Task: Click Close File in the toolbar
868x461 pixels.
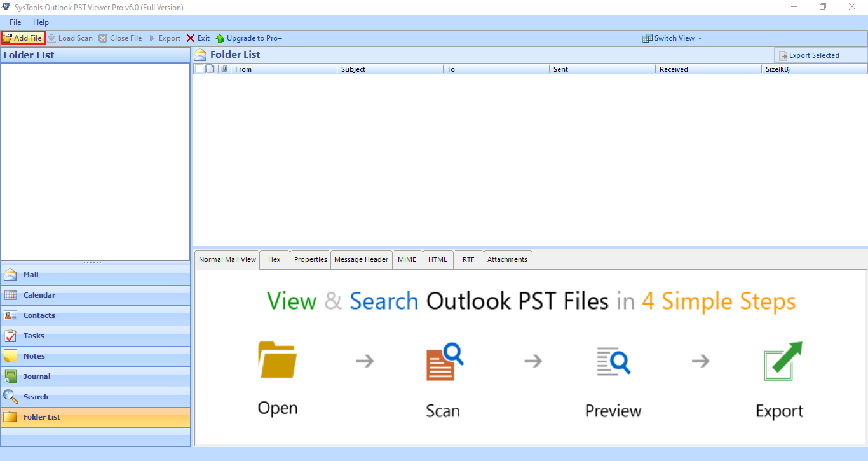Action: click(x=120, y=38)
